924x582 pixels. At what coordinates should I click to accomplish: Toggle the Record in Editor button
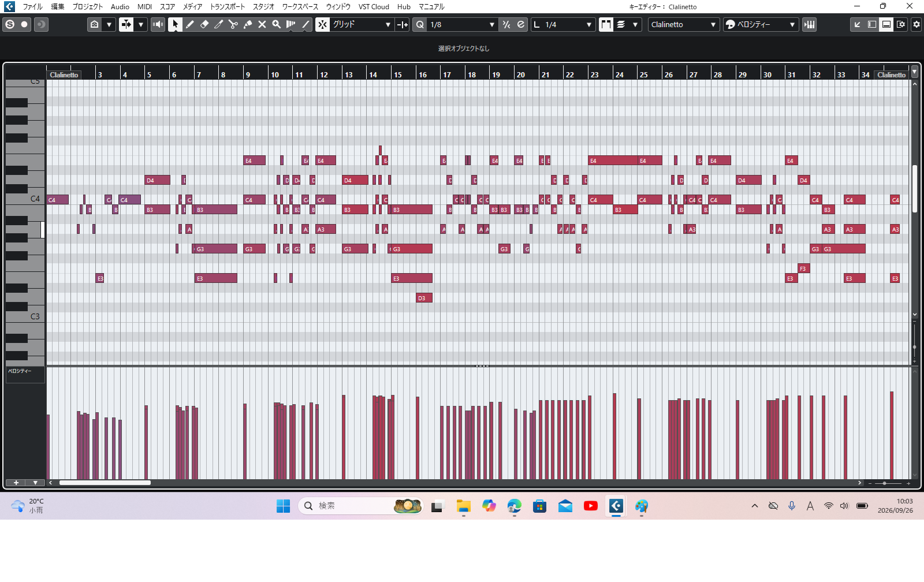click(24, 24)
